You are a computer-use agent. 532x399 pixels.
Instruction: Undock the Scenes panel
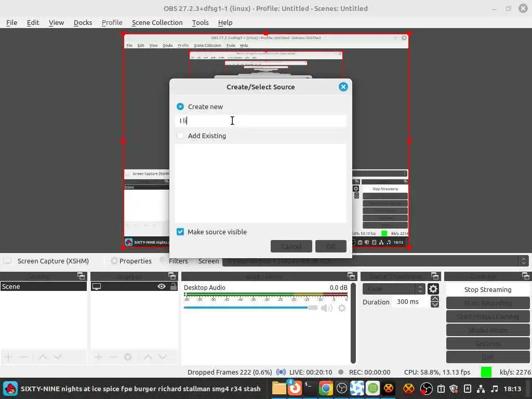point(81,276)
